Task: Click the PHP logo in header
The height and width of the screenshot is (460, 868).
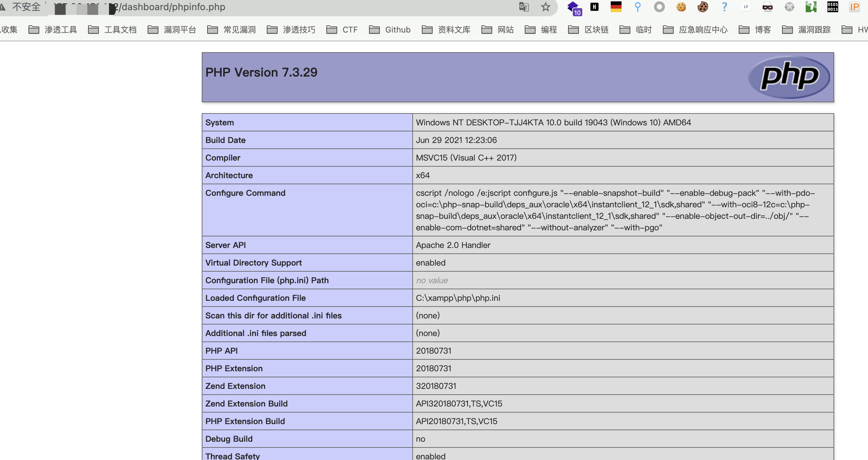Action: (x=789, y=77)
